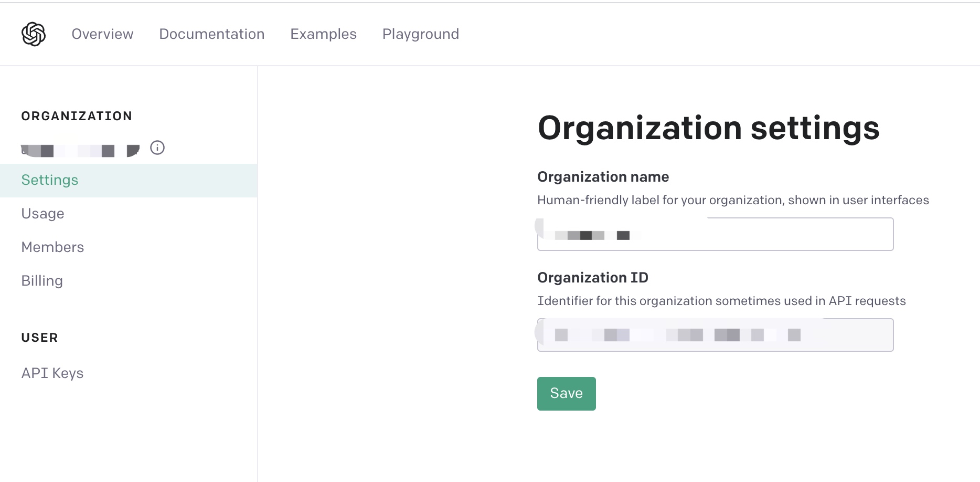Open the Members section
The image size is (980, 482).
click(52, 247)
